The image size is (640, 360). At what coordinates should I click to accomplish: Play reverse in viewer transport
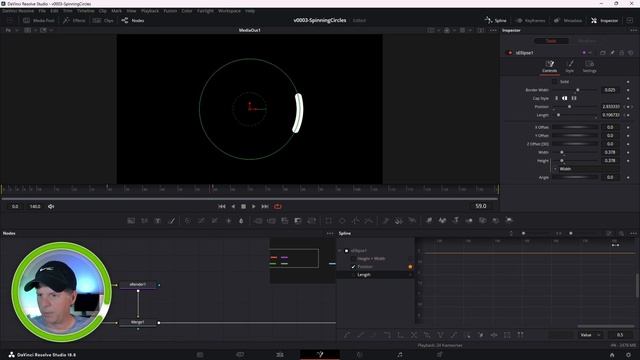coord(233,207)
